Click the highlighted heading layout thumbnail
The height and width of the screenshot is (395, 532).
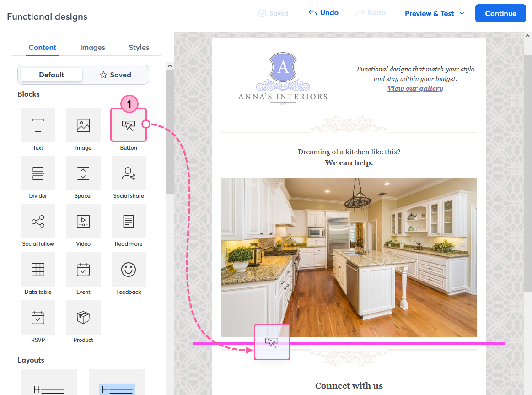(117, 382)
